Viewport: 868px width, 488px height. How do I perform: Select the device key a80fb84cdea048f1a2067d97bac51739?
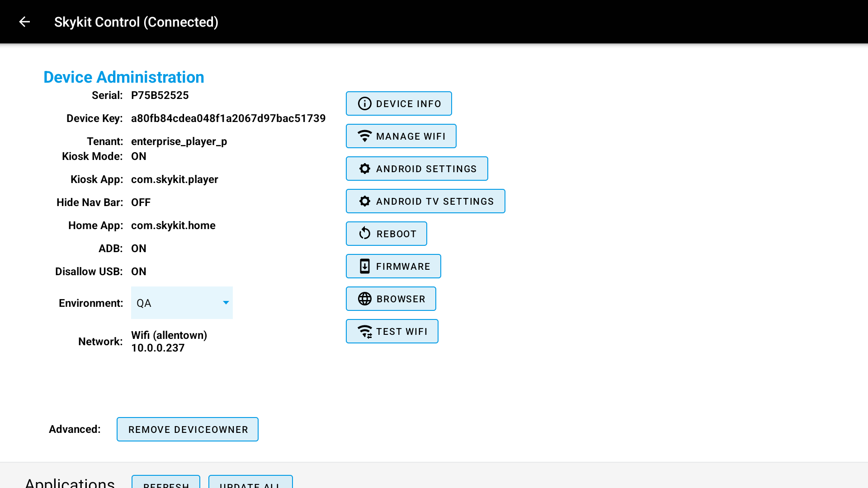tap(228, 118)
